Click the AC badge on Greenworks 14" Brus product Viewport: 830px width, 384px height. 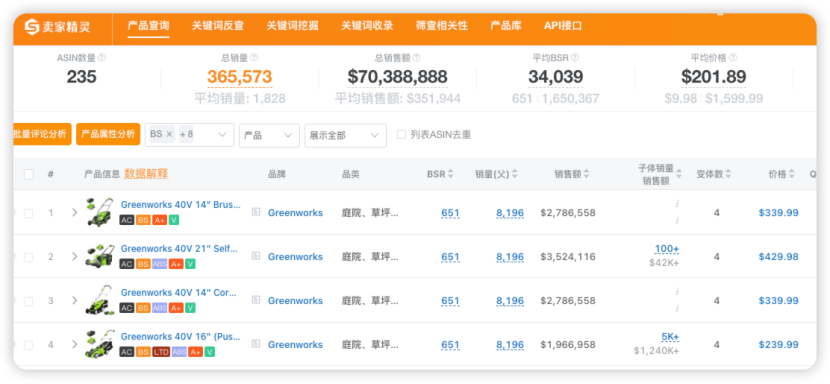pyautogui.click(x=127, y=220)
